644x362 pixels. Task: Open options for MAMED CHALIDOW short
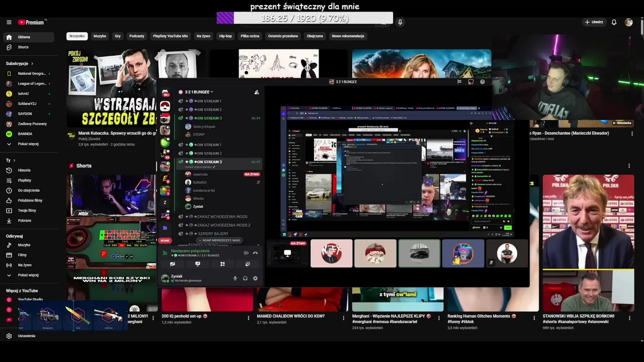(x=344, y=318)
